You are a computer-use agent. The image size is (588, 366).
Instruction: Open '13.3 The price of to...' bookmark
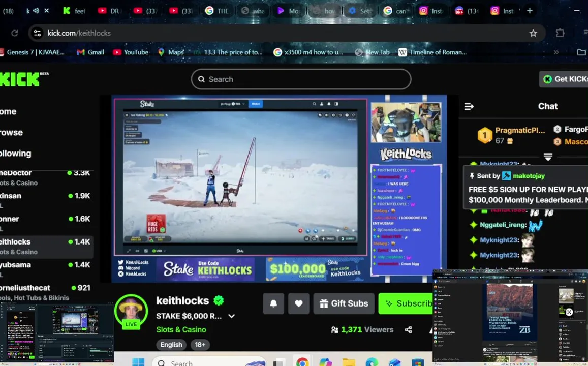(x=228, y=52)
